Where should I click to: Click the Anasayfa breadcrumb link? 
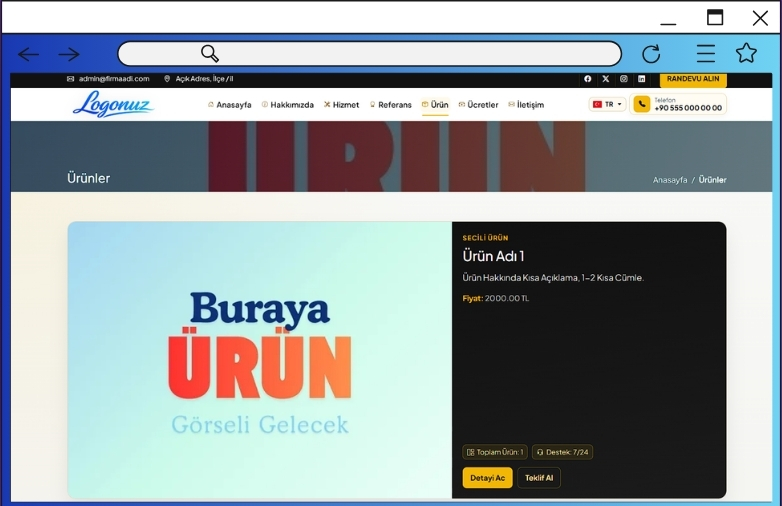(670, 180)
